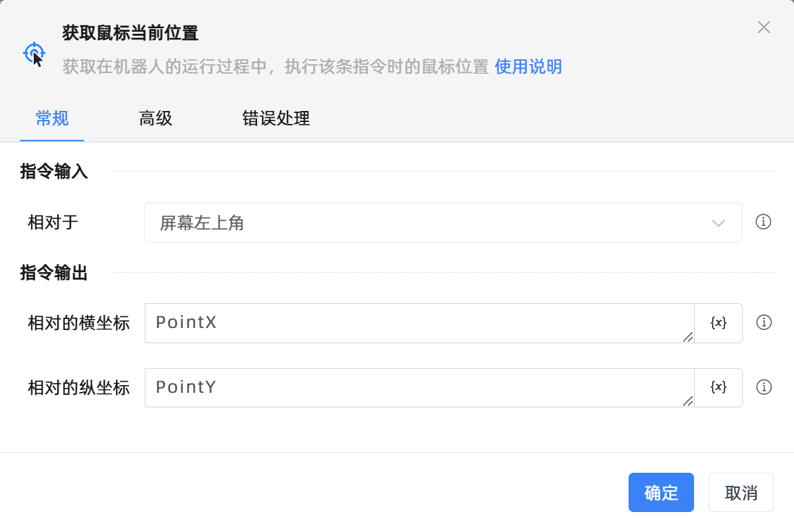Open the {x} variable picker for PointX
Viewport: 794px width, 532px height.
click(718, 323)
